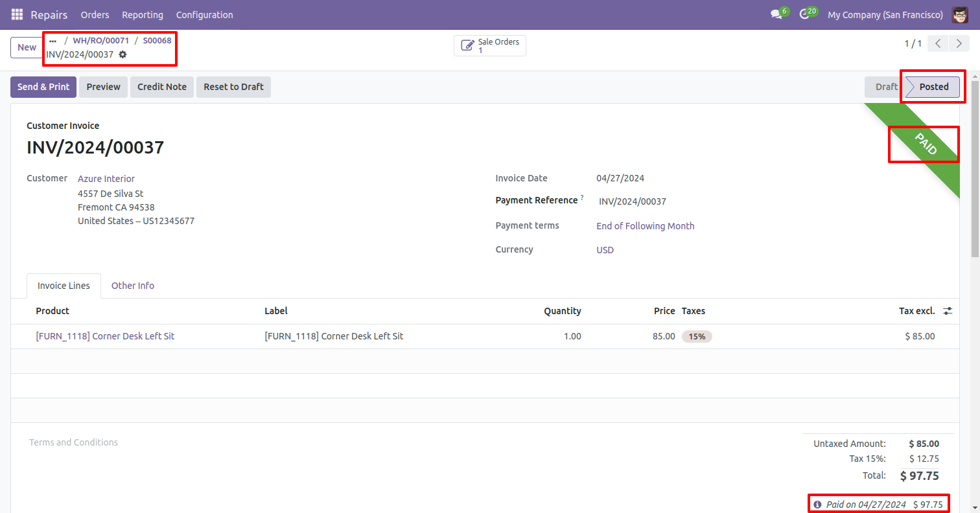Click the New button
The height and width of the screenshot is (513, 980).
click(x=27, y=47)
